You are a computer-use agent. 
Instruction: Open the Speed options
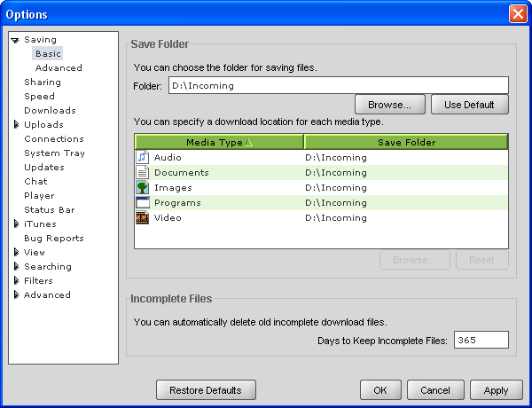[x=39, y=97]
